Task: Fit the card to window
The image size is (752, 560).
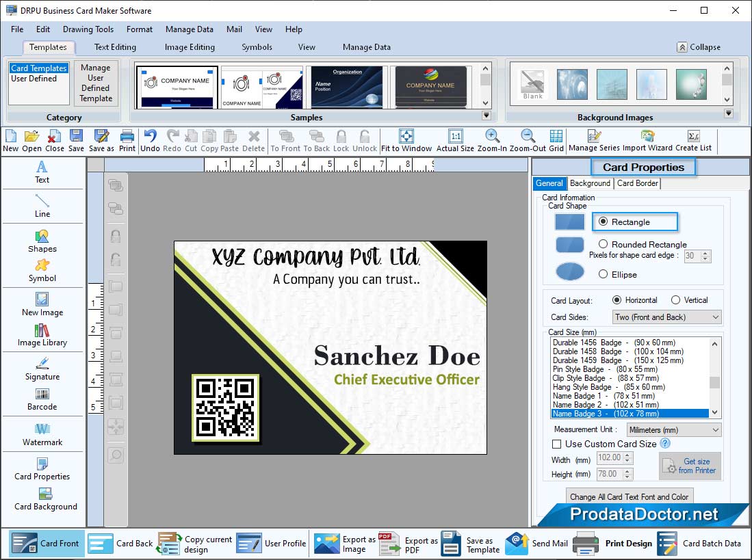Action: [x=406, y=142]
